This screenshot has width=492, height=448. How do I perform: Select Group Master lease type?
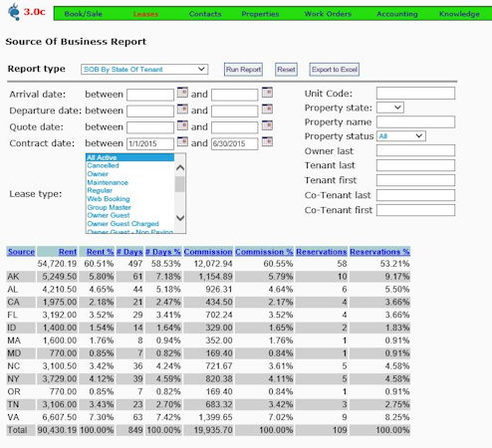(129, 207)
